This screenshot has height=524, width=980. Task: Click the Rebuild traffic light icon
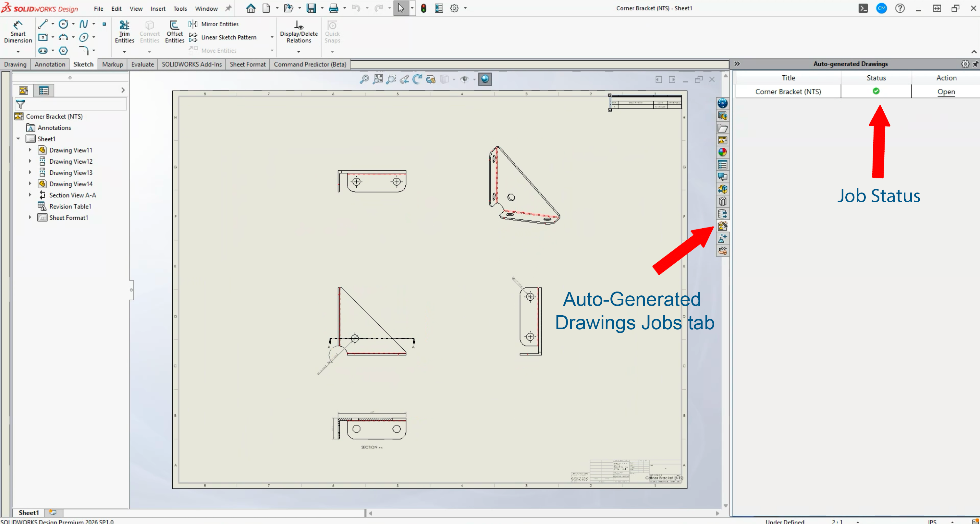point(423,8)
